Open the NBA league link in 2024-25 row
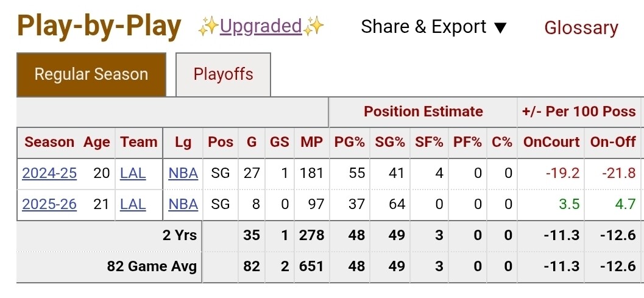The image size is (644, 298). [183, 173]
